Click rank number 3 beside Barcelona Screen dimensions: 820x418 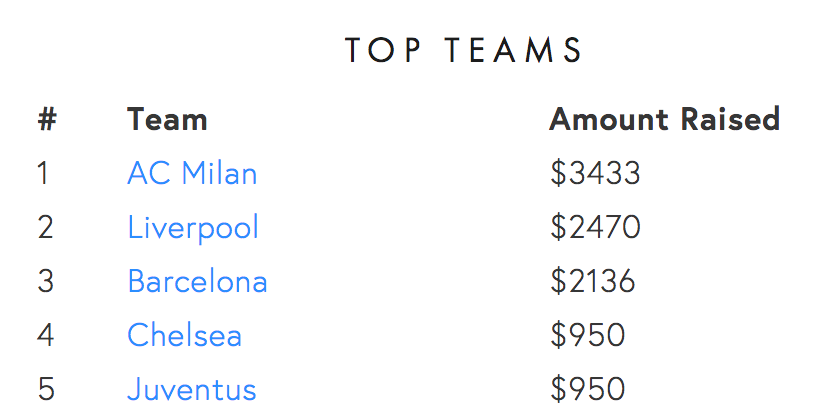click(45, 281)
